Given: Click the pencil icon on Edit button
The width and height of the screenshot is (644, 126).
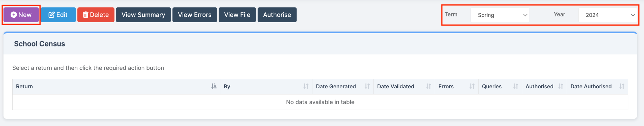Looking at the screenshot, I should [x=52, y=15].
